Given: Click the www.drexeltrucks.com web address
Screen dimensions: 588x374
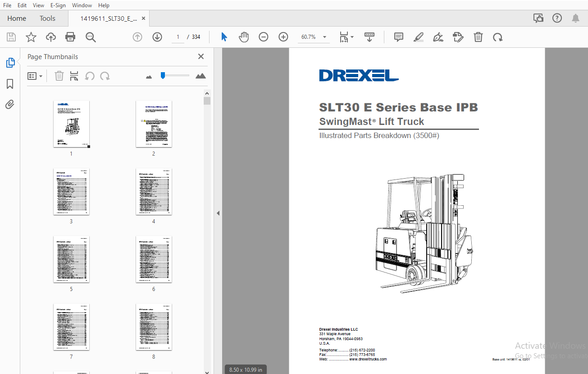Looking at the screenshot, I should point(368,359).
